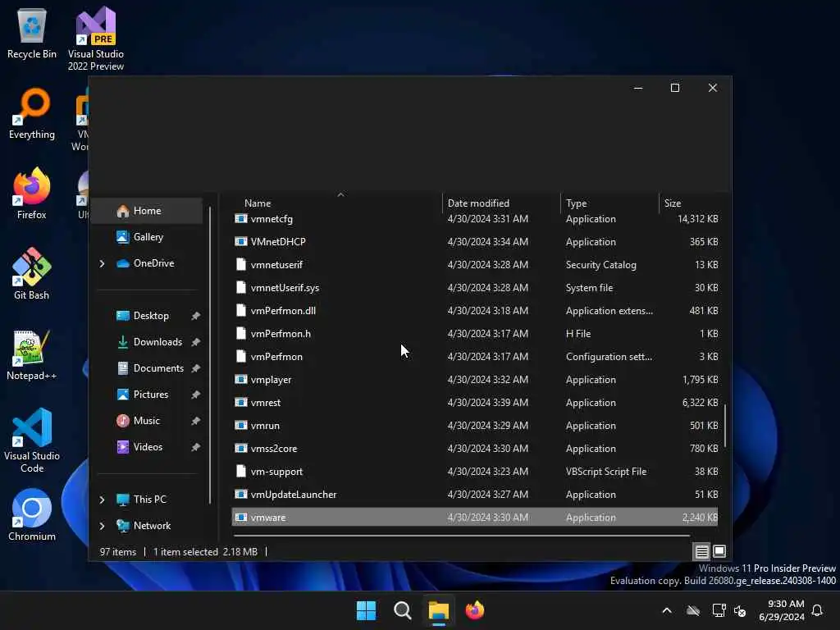Click the file list horizontal scrollbar
Screen dimensions: 840x630
pos(462,535)
